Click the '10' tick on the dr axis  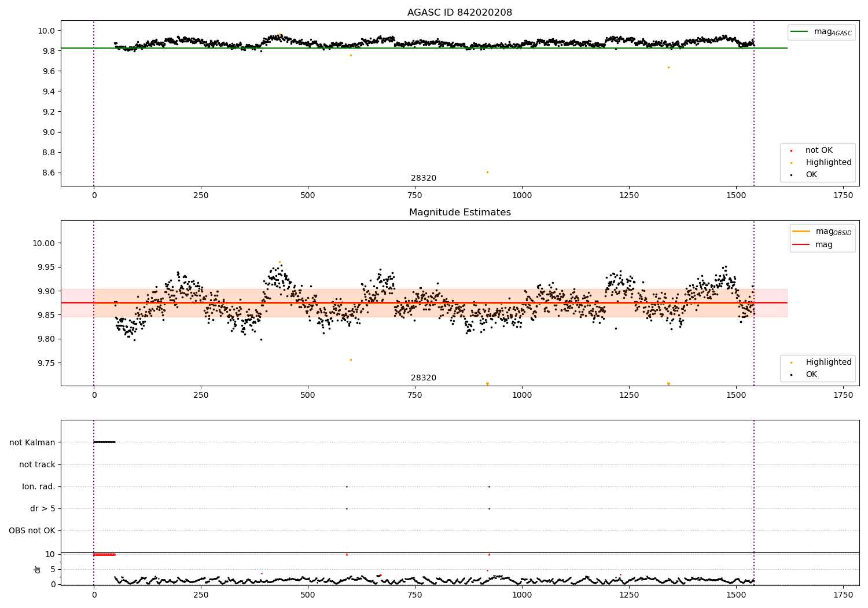click(x=50, y=554)
